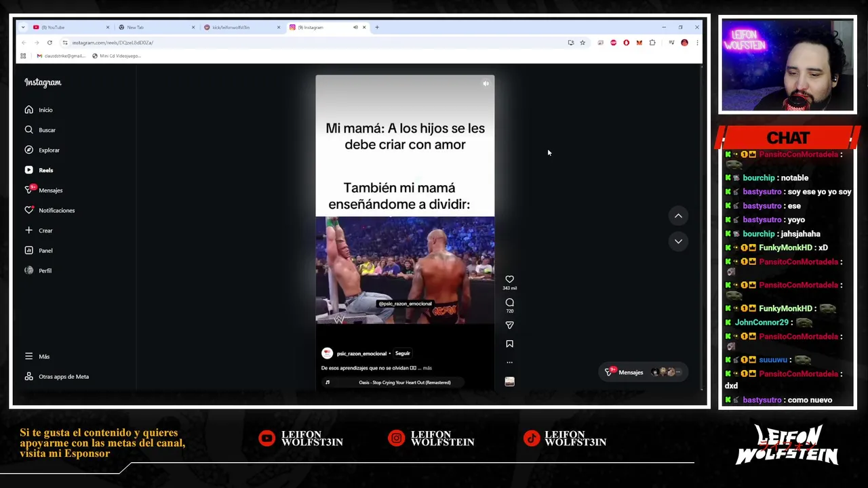Open the reel comments icon
This screenshot has height=488, width=868.
509,302
